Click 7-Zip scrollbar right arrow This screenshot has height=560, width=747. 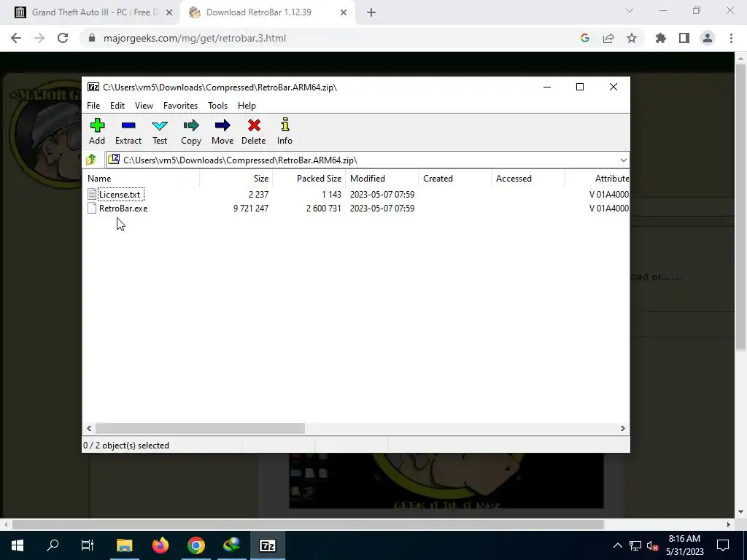pyautogui.click(x=623, y=428)
